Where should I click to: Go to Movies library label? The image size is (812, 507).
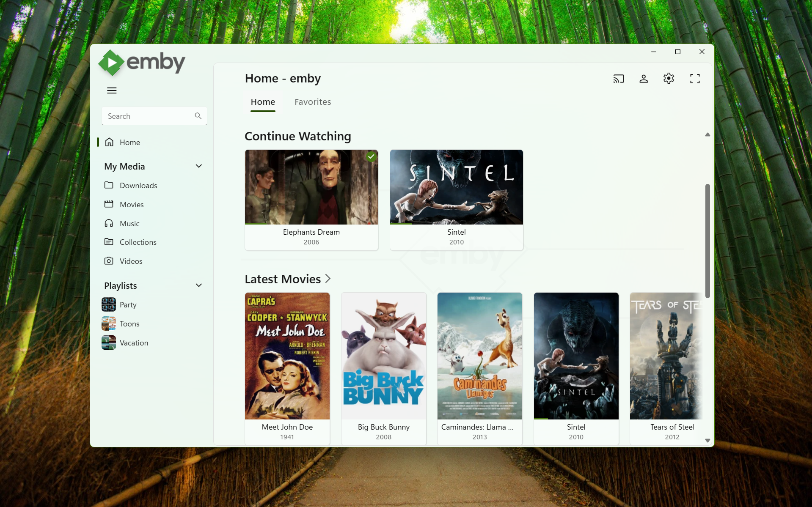132,204
